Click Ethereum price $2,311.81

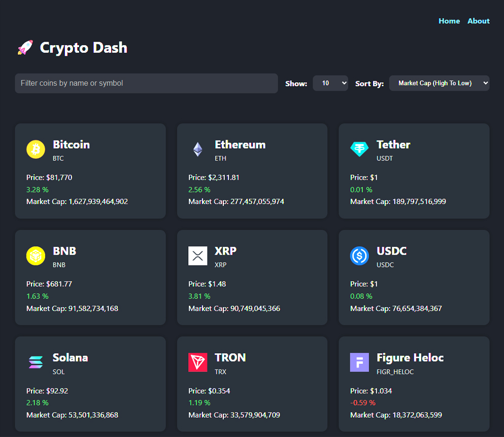click(x=214, y=177)
